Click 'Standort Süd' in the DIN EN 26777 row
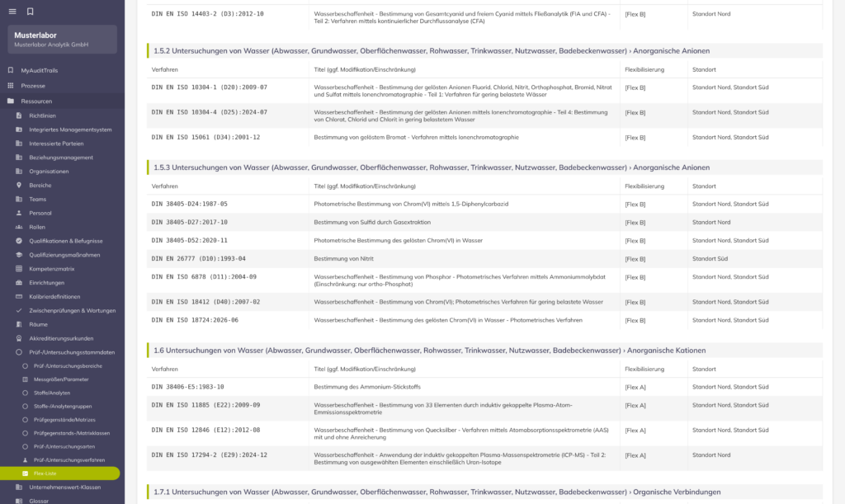This screenshot has width=845, height=504. pos(710,259)
